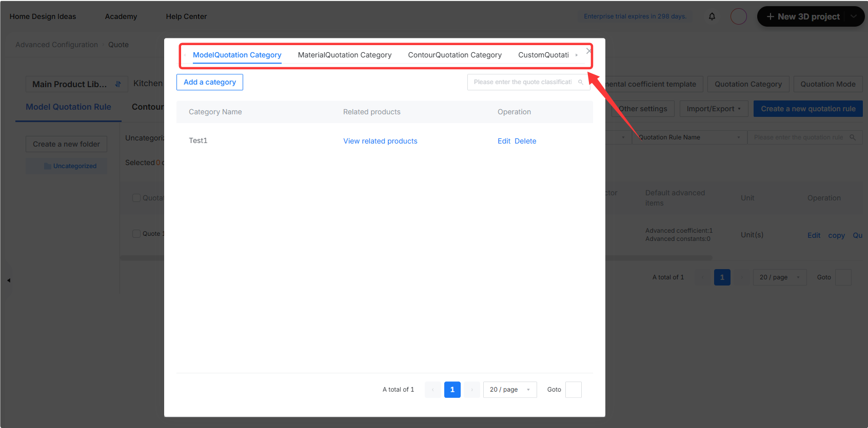Image resolution: width=868 pixels, height=428 pixels.
Task: Open Home Design Ideas menu
Action: 43,16
